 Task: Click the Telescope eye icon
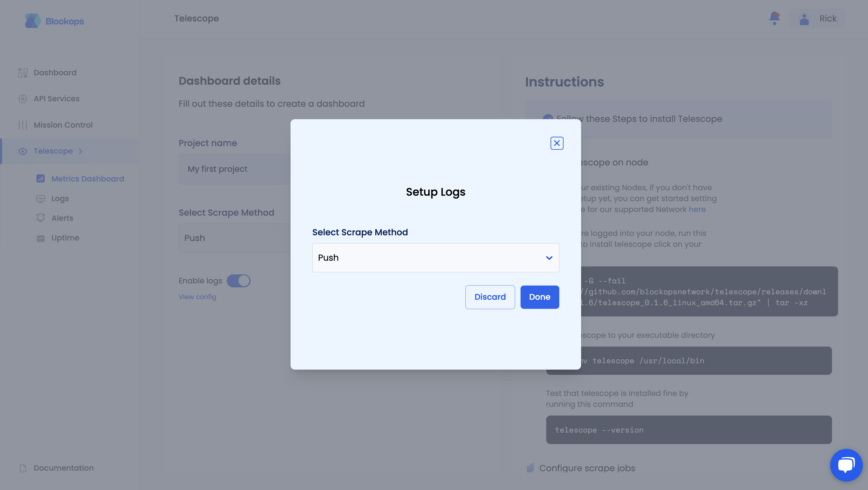23,151
